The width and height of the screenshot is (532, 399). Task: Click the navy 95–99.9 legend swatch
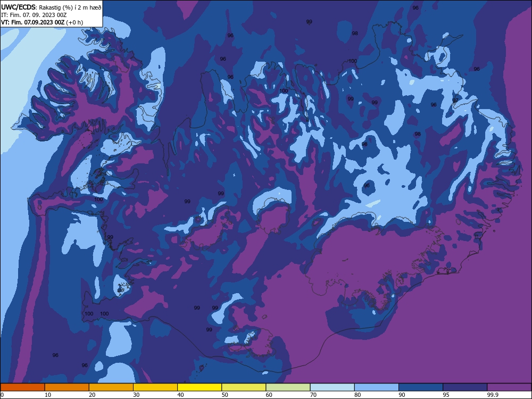click(x=465, y=387)
